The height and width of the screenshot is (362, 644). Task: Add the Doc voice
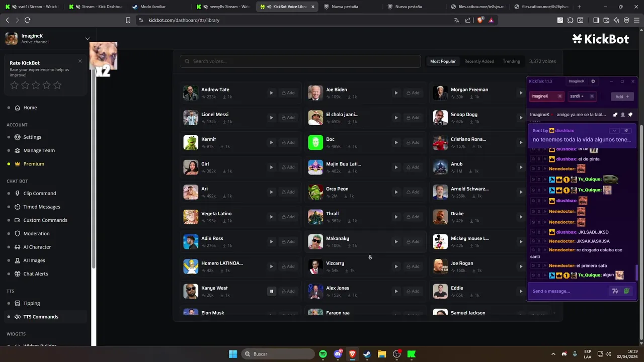click(x=413, y=142)
